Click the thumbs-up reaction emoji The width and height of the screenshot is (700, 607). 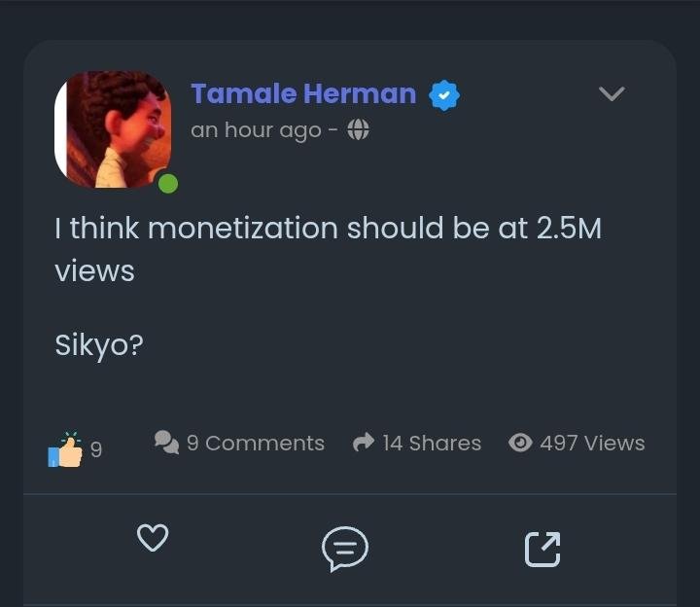(65, 449)
